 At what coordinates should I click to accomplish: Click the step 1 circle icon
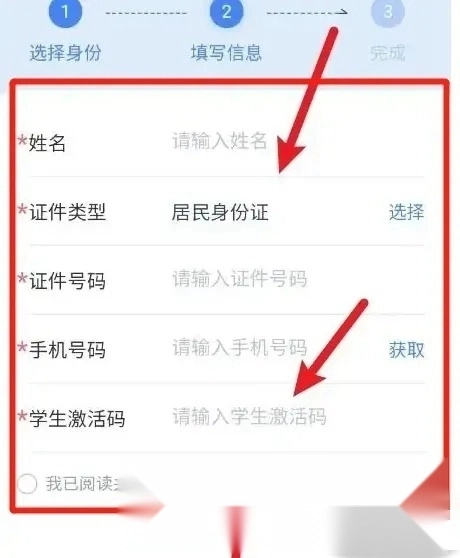point(65,12)
